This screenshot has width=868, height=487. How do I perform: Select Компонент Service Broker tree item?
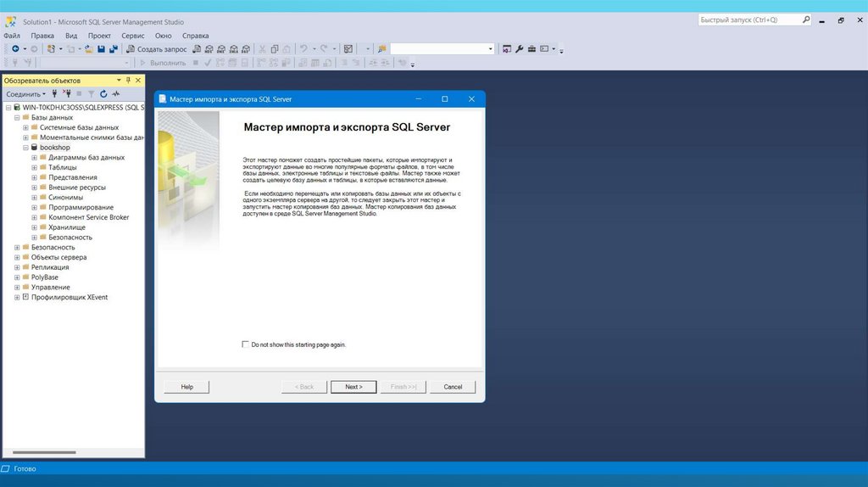(x=88, y=217)
